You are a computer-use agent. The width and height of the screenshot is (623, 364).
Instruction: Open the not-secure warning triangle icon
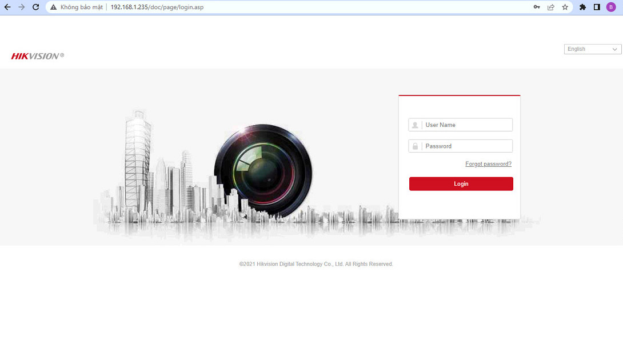coord(53,7)
